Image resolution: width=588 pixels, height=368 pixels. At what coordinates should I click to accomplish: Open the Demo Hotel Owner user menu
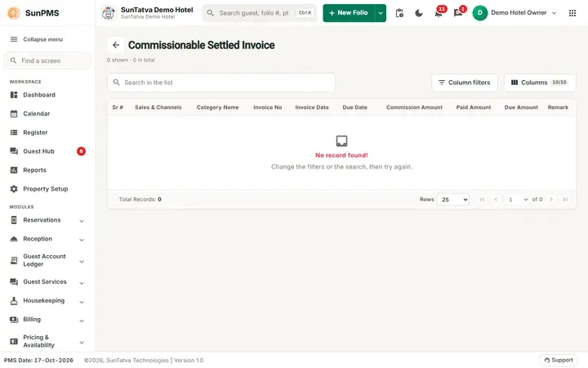514,13
